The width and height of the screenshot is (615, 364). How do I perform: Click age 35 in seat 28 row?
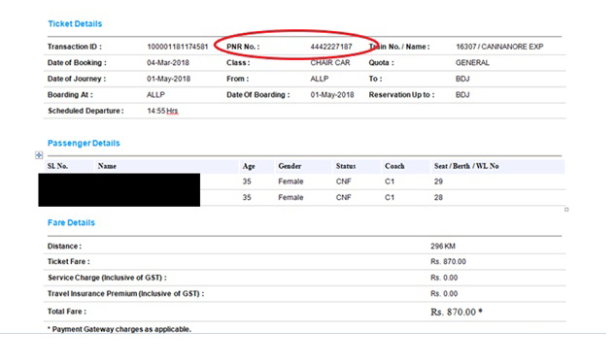pyautogui.click(x=247, y=197)
